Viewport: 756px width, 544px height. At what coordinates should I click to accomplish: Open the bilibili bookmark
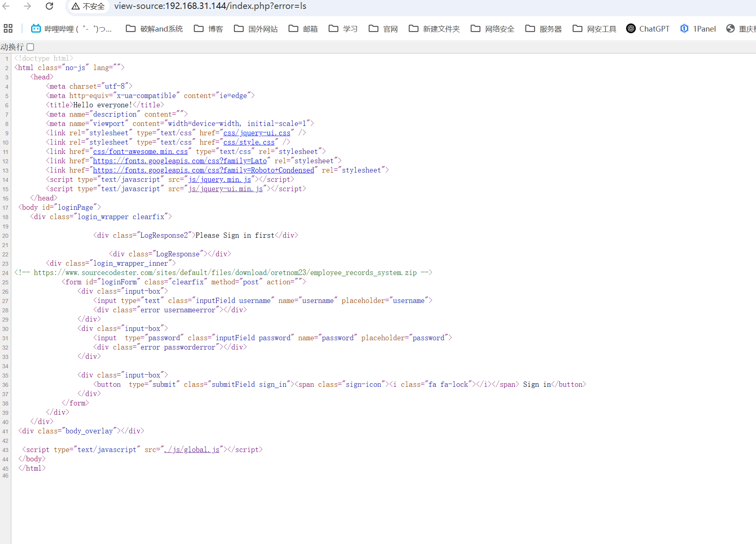pos(72,29)
